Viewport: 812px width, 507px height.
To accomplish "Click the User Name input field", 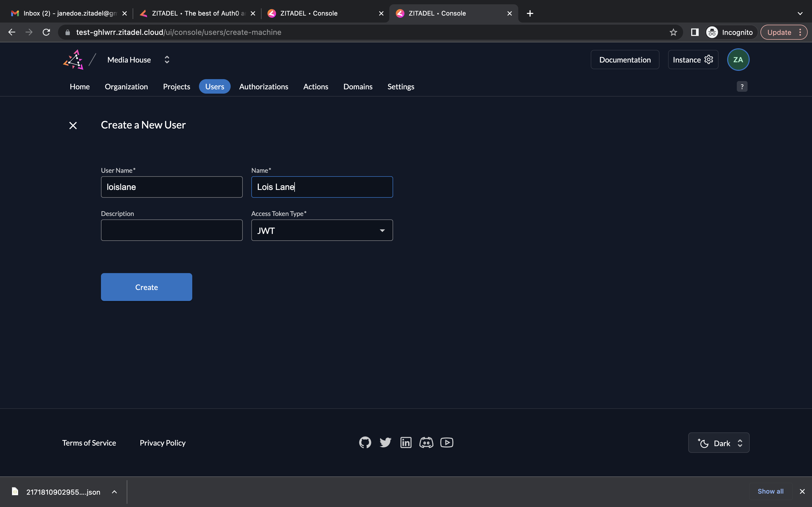I will 171,187.
